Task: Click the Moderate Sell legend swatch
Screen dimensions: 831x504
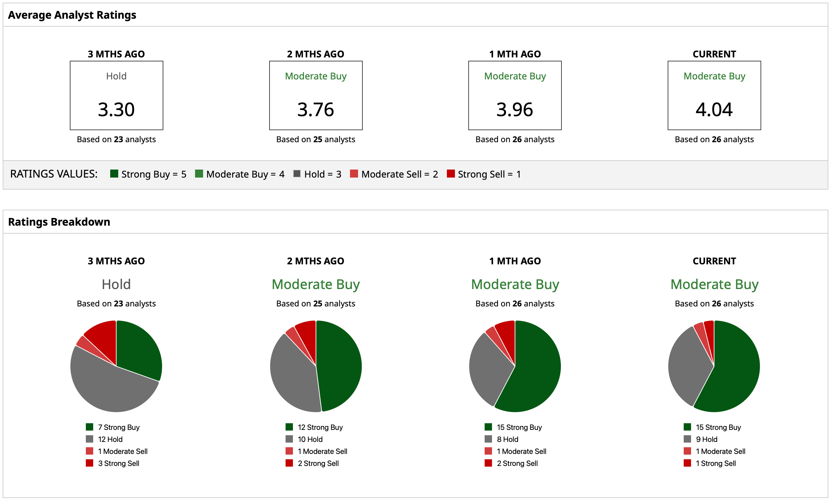Action: pyautogui.click(x=354, y=174)
